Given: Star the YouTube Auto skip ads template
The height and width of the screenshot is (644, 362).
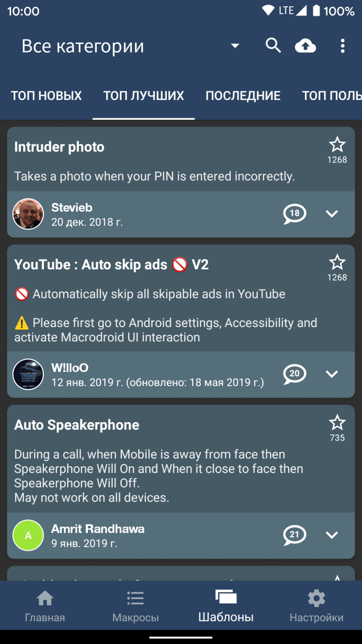Looking at the screenshot, I should click(337, 263).
